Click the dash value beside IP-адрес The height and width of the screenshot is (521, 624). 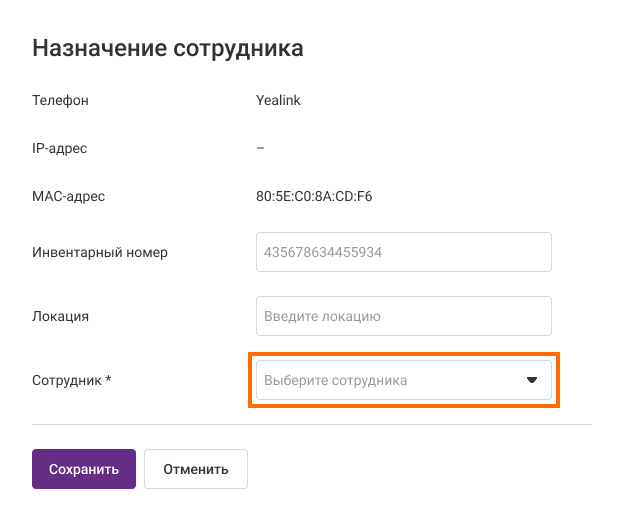(x=260, y=148)
